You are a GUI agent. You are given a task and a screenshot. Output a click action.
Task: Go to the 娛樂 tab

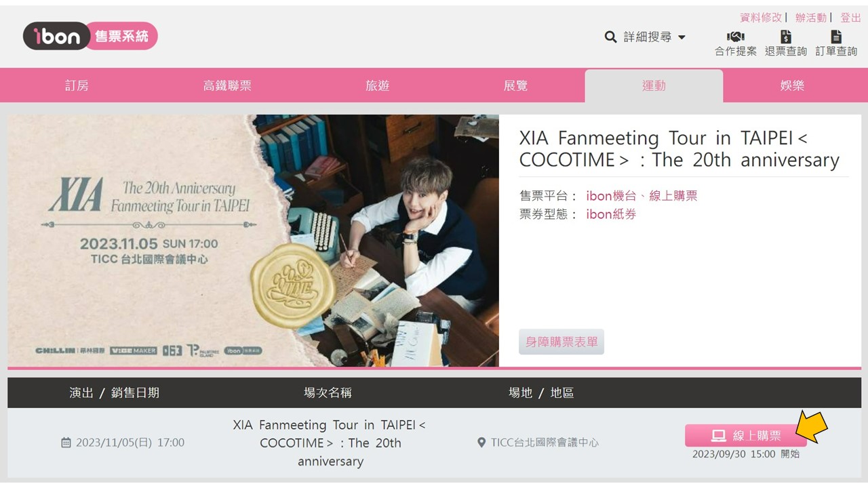792,85
